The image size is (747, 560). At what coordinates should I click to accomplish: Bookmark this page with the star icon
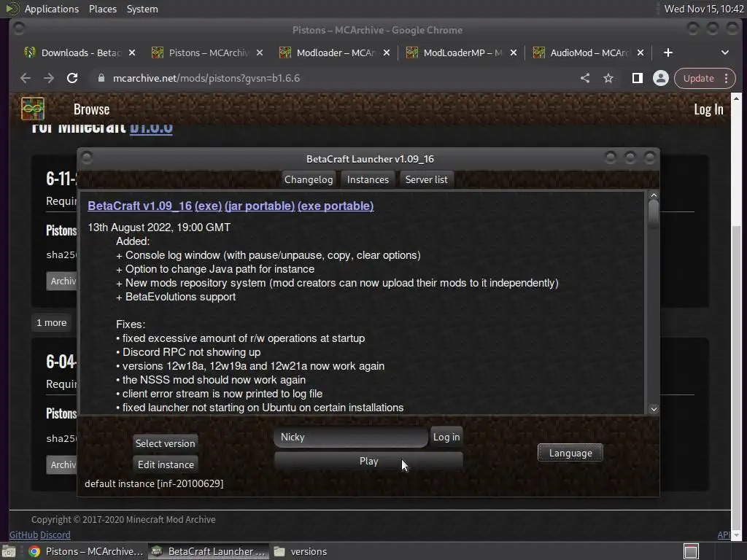[x=608, y=78]
